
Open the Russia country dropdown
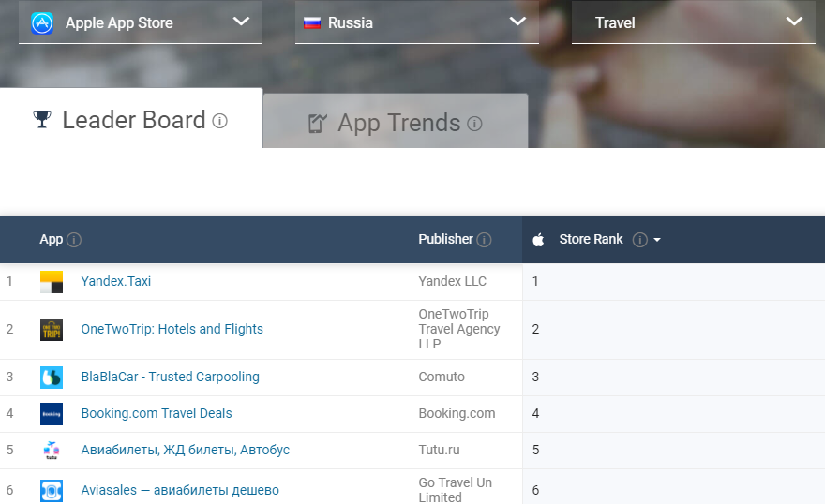(416, 22)
